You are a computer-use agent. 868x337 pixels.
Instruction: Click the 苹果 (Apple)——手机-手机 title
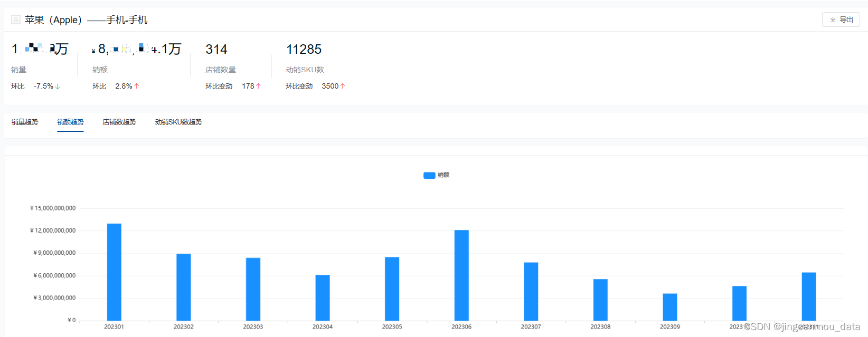pyautogui.click(x=86, y=20)
